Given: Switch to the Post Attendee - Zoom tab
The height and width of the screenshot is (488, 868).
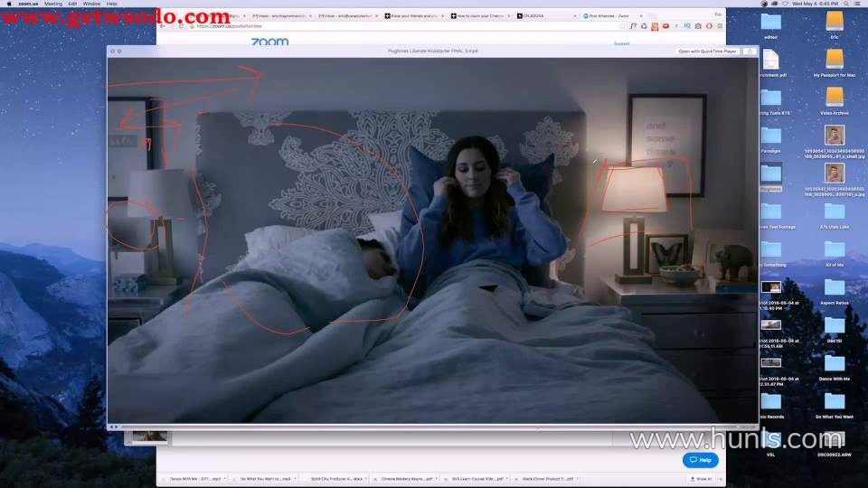Looking at the screenshot, I should click(611, 16).
